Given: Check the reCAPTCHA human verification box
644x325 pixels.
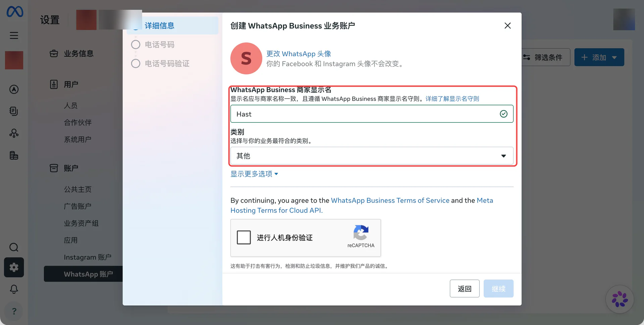Looking at the screenshot, I should coord(244,237).
